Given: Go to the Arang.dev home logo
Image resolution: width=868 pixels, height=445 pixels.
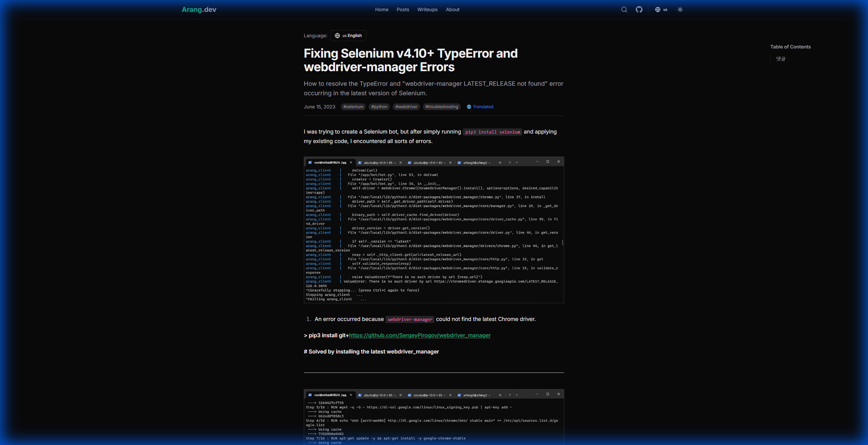Looking at the screenshot, I should (x=199, y=9).
